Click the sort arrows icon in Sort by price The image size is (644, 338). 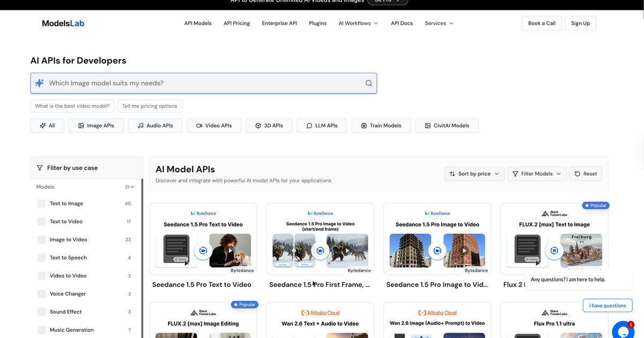coord(452,174)
